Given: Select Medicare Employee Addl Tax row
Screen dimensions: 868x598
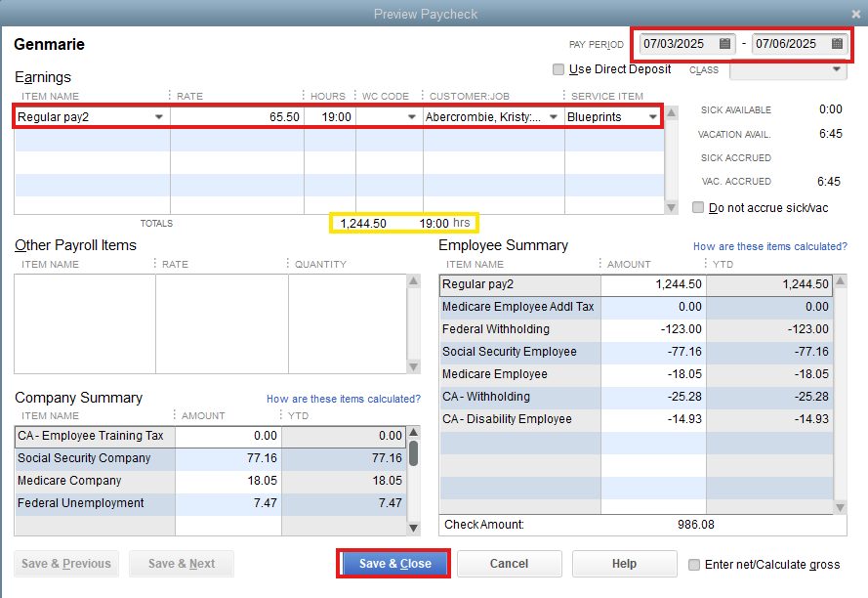Looking at the screenshot, I should 636,307.
